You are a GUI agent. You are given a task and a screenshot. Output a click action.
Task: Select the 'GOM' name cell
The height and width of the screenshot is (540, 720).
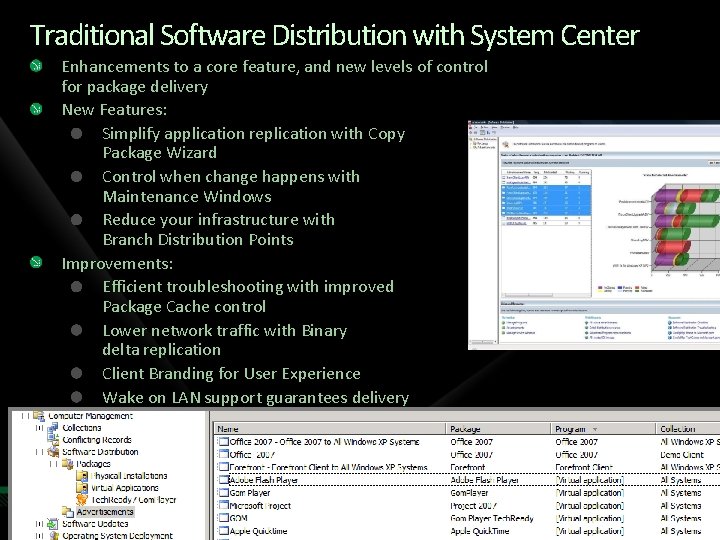click(238, 518)
